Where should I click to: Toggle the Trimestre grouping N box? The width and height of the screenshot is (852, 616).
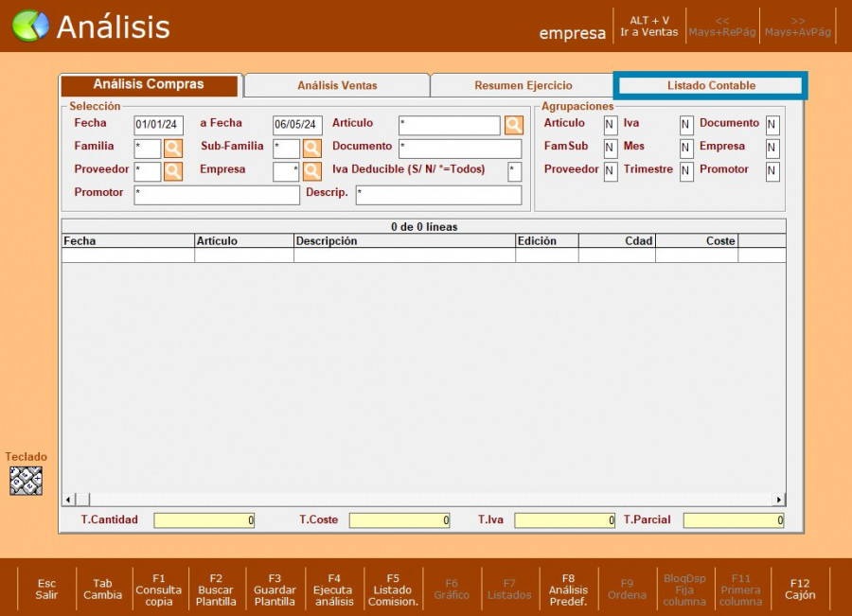(x=686, y=171)
